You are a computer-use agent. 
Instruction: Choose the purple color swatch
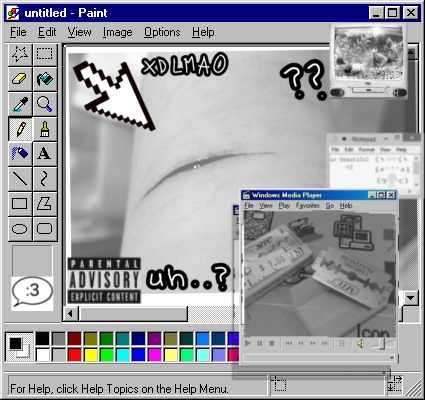pyautogui.click(x=155, y=339)
